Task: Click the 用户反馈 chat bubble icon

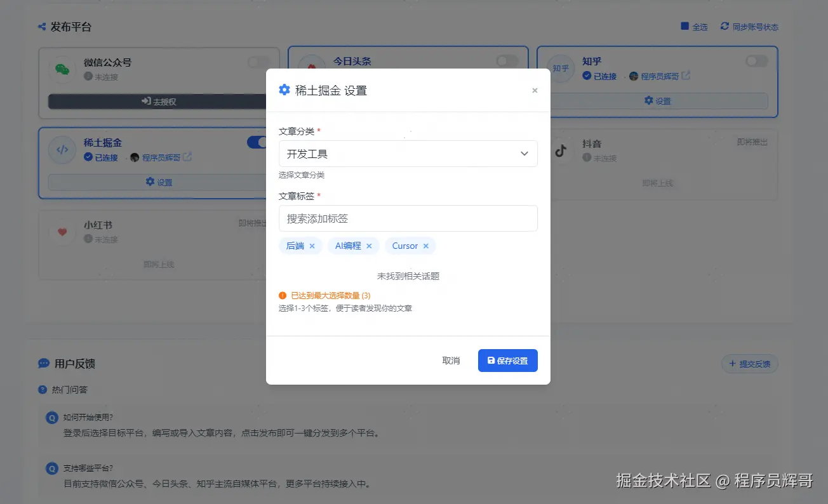Action: [44, 364]
